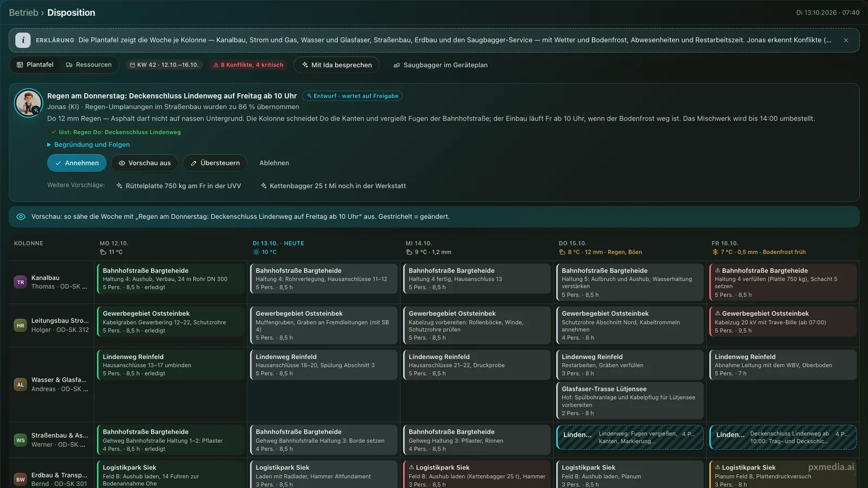Open dashed Friday Deckenschluss Lindenweg card
Screen dimensions: 868x488
pyautogui.click(x=783, y=438)
